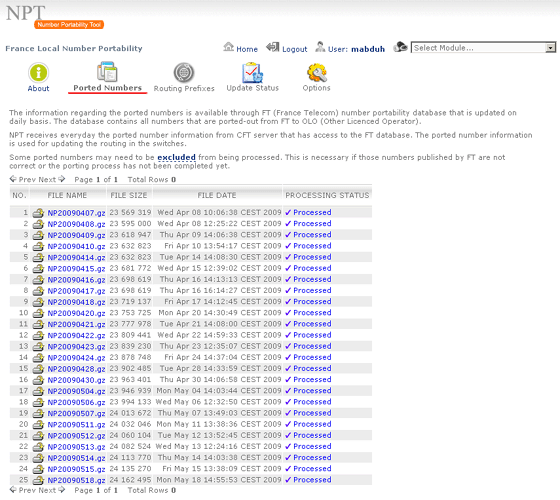Go to Next page at top pager

[52, 179]
